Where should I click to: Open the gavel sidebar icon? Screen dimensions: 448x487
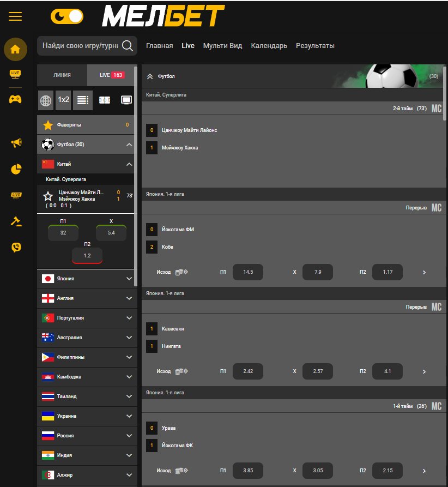tap(16, 221)
